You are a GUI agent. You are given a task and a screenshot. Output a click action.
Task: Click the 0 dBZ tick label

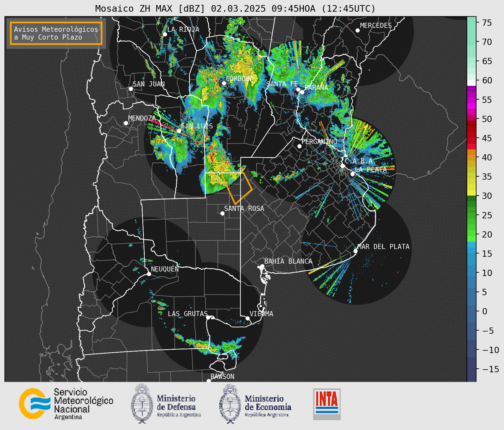point(484,311)
